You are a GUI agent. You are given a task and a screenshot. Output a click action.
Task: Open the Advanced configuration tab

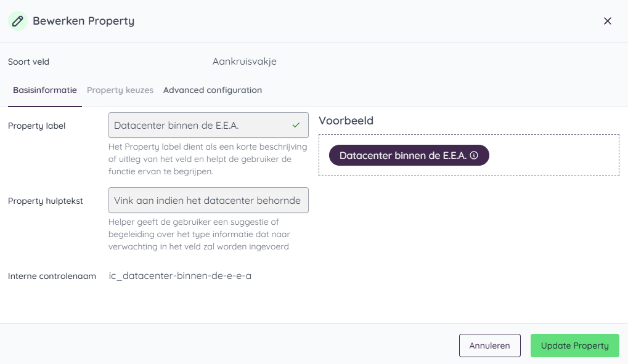(212, 90)
